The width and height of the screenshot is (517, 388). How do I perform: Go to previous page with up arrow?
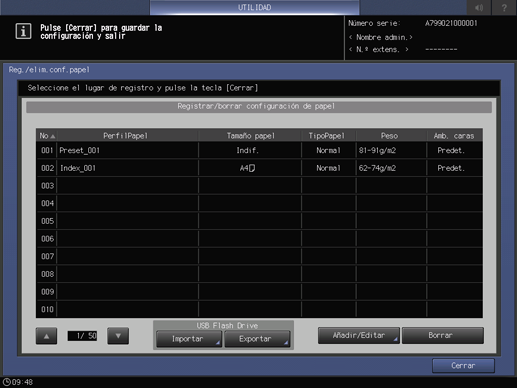point(46,336)
